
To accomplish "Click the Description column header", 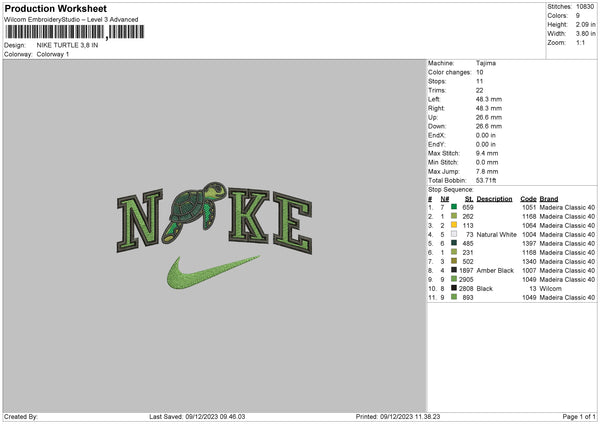I will tap(495, 198).
